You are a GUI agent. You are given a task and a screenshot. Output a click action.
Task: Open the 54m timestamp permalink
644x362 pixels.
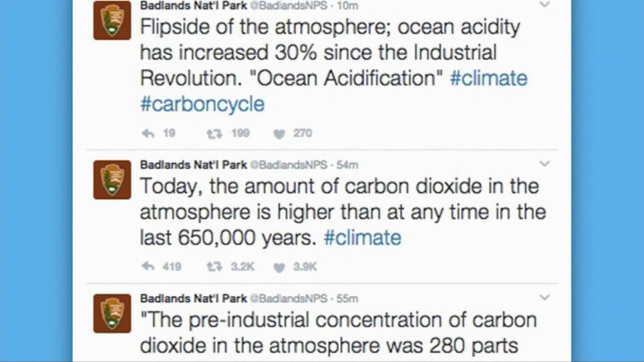click(x=347, y=165)
